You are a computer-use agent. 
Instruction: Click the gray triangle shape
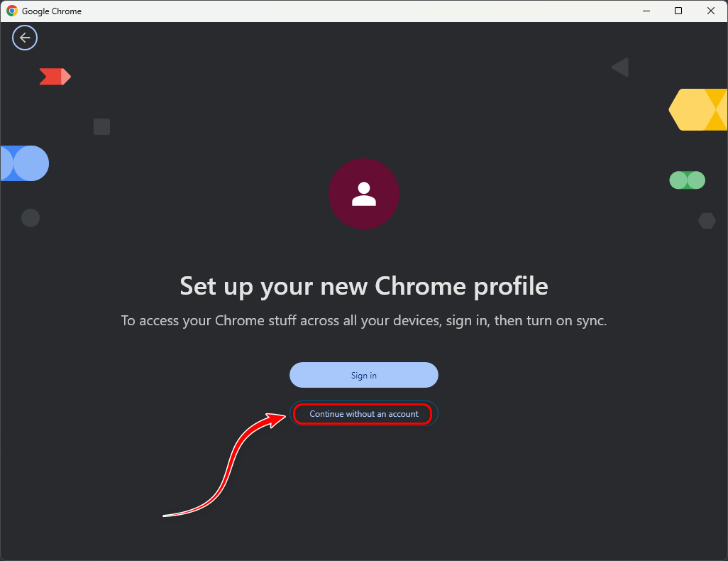[x=621, y=68]
